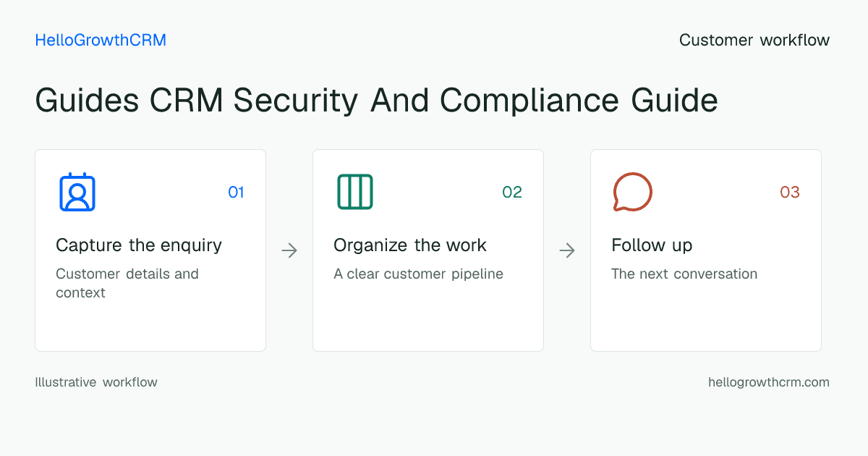Image resolution: width=868 pixels, height=456 pixels.
Task: Click the A clear customer pipeline text
Action: 418,274
